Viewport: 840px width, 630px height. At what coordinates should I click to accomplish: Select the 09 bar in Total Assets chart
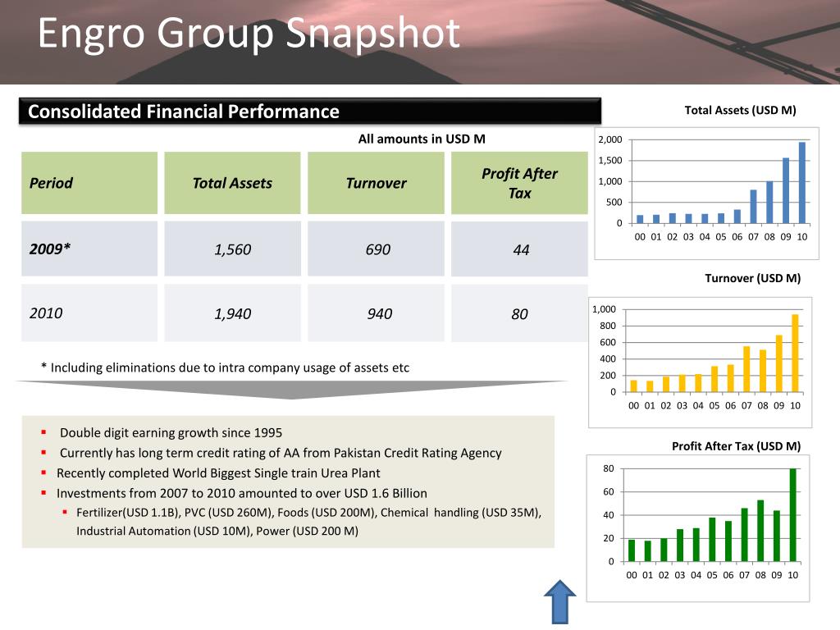(786, 190)
